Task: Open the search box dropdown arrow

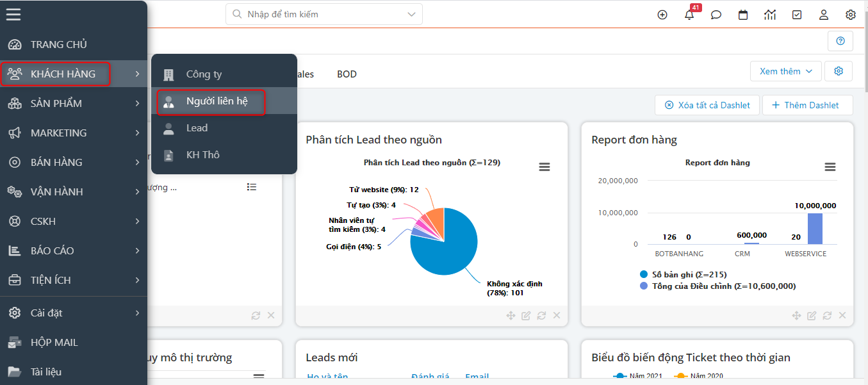Action: tap(411, 14)
